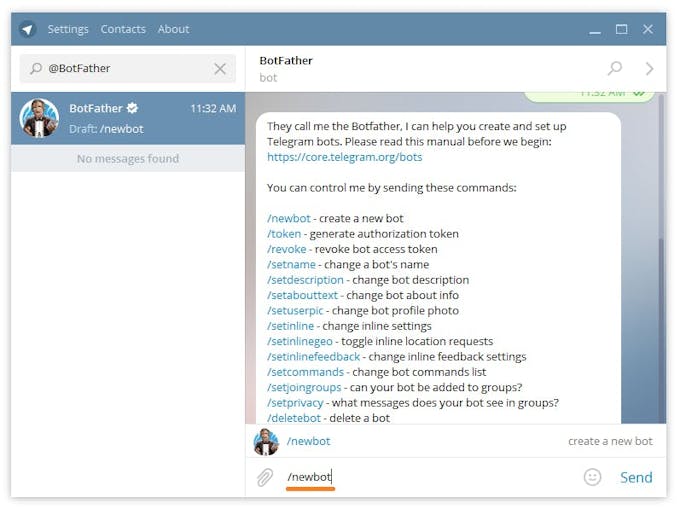Focus the @BotFather search field
This screenshot has width=680, height=509.
pos(125,68)
